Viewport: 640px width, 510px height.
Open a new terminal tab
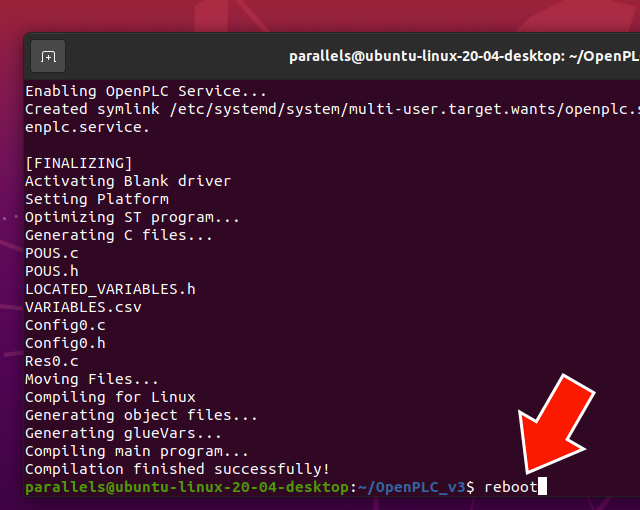(48, 57)
